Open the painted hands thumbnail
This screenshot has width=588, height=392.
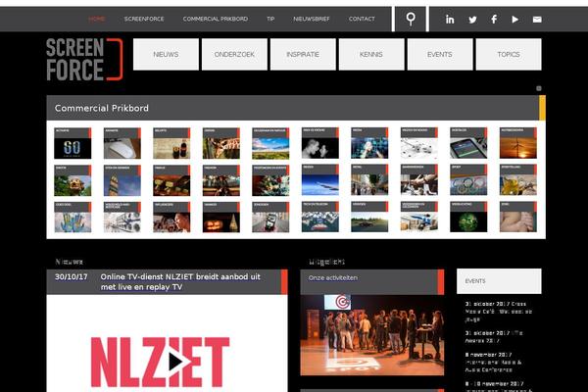73,218
